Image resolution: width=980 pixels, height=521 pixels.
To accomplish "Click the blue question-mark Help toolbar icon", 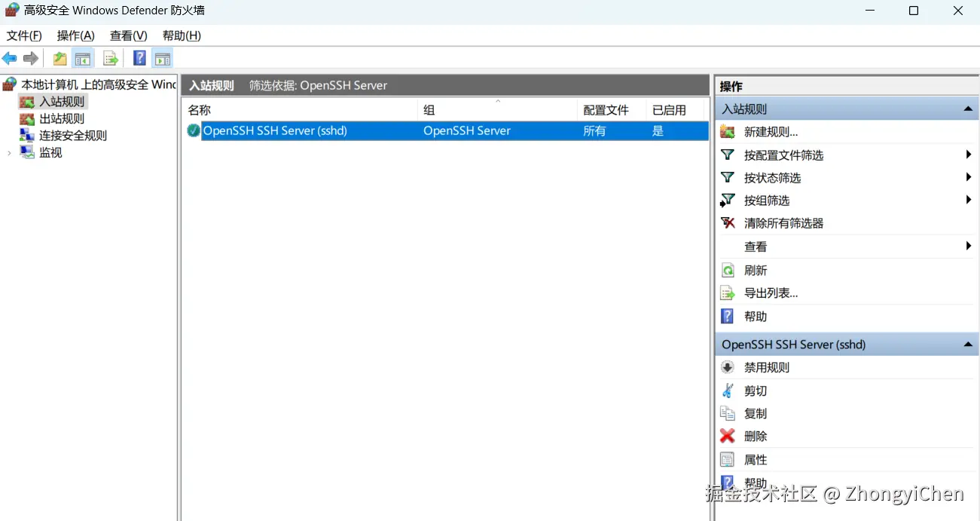I will pyautogui.click(x=139, y=58).
